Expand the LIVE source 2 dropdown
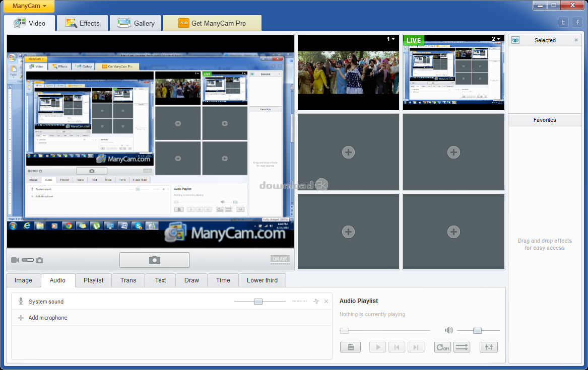Viewport: 588px width, 370px height. click(x=498, y=39)
